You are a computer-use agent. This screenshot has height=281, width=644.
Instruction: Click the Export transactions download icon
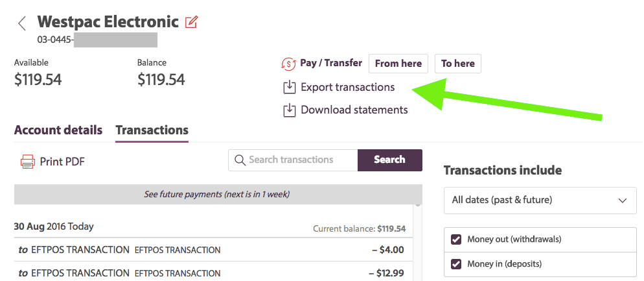pos(288,87)
